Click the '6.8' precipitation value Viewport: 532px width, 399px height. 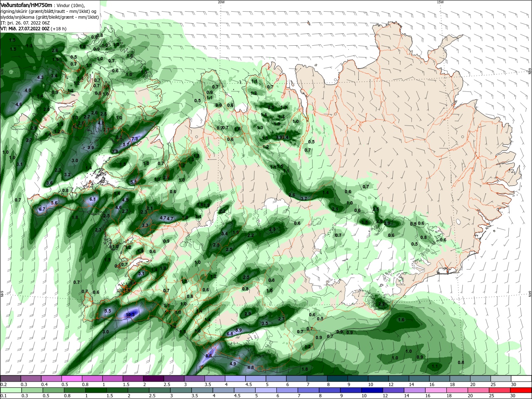(230, 334)
